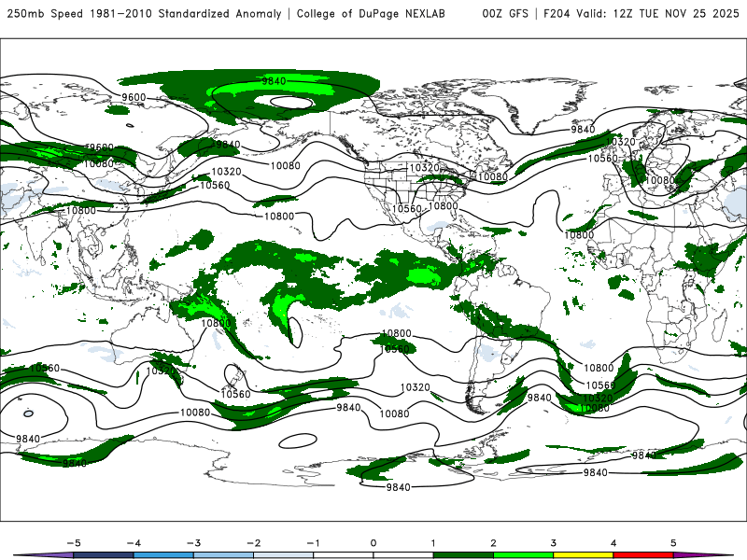Click the 'College of DuPage NEXLAB' text
This screenshot has width=747, height=560.
click(x=371, y=13)
